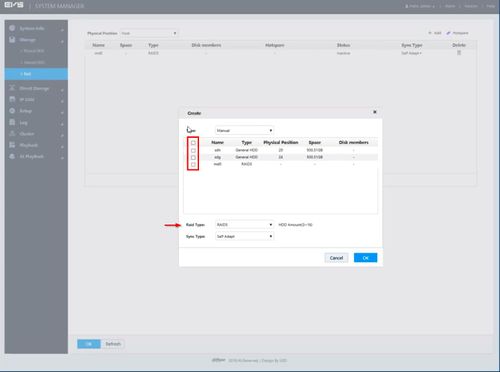Expand the AI Playback menu arrow
The height and width of the screenshot is (372, 500).
click(x=62, y=158)
